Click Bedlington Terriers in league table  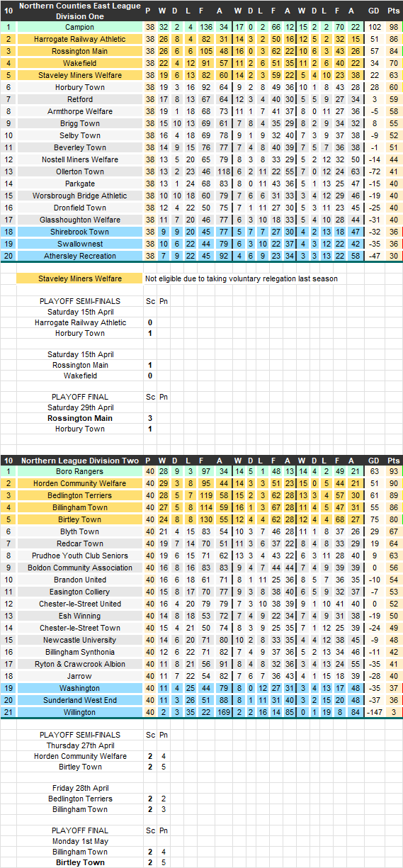[79, 495]
